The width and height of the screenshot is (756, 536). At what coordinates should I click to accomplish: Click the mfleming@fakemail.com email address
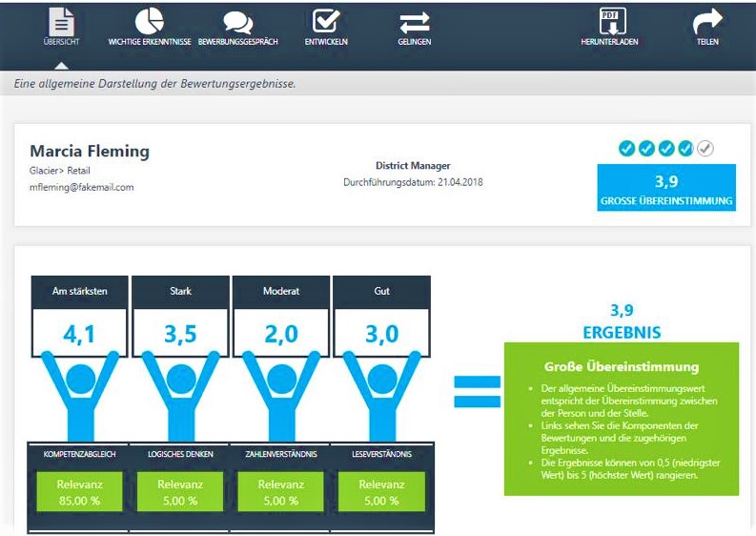82,188
